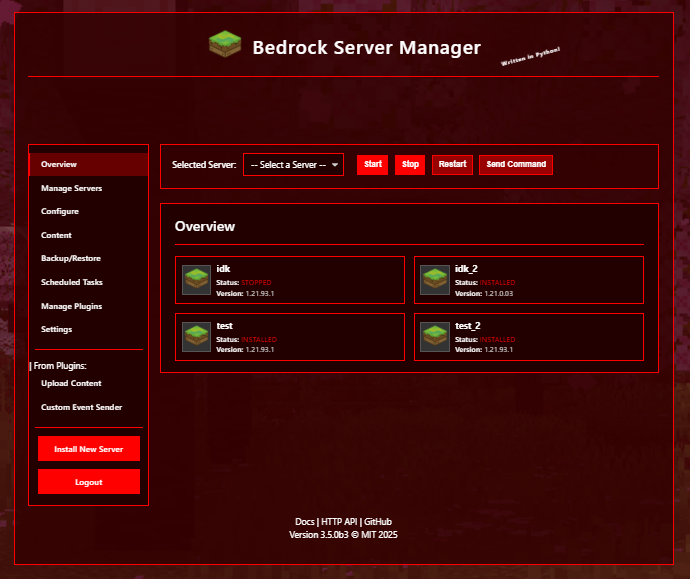
Task: Click the 'Selected Server:' label
Action: 204,165
